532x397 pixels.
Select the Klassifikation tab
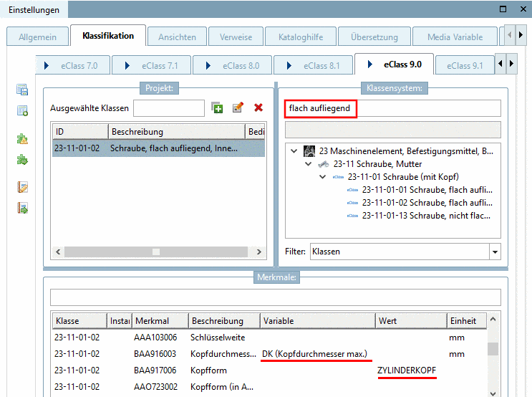[x=108, y=36]
